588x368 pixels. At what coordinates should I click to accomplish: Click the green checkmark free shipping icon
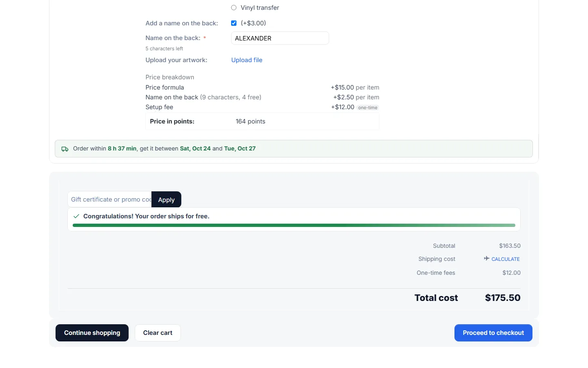pyautogui.click(x=76, y=216)
